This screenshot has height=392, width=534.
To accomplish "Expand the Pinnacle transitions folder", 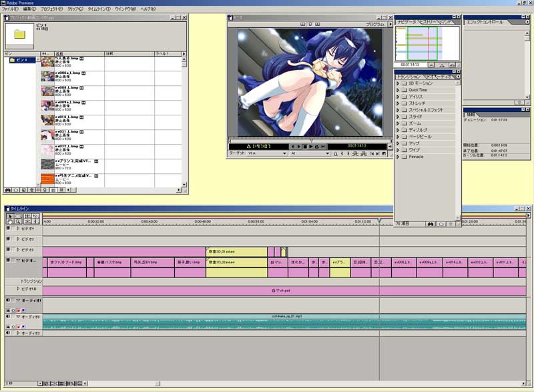I will coord(398,157).
